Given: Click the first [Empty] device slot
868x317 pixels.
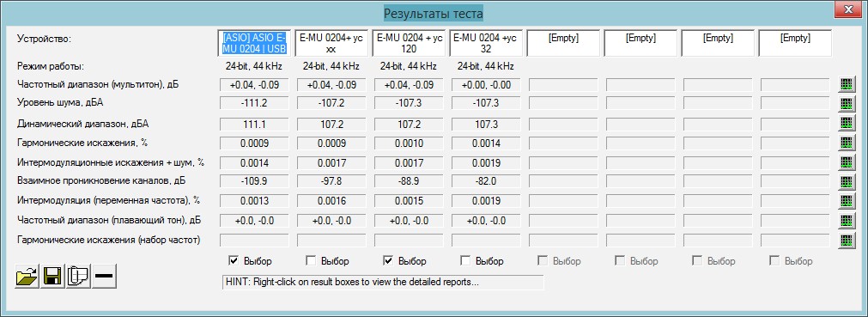Looking at the screenshot, I should click(x=563, y=43).
